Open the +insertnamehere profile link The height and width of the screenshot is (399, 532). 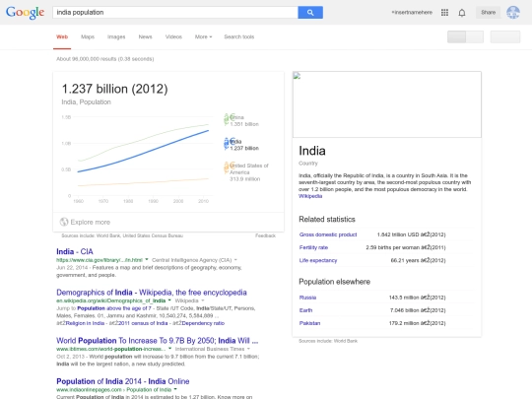click(x=412, y=13)
